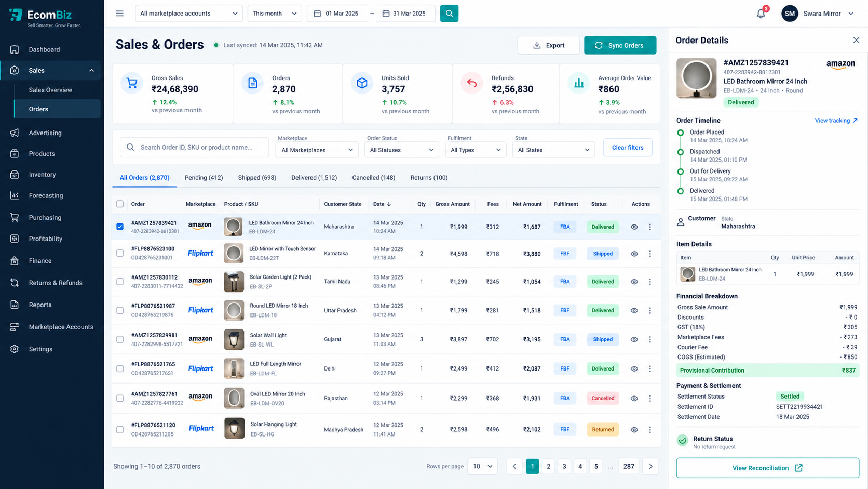Open Reports in the sidebar

(52, 305)
